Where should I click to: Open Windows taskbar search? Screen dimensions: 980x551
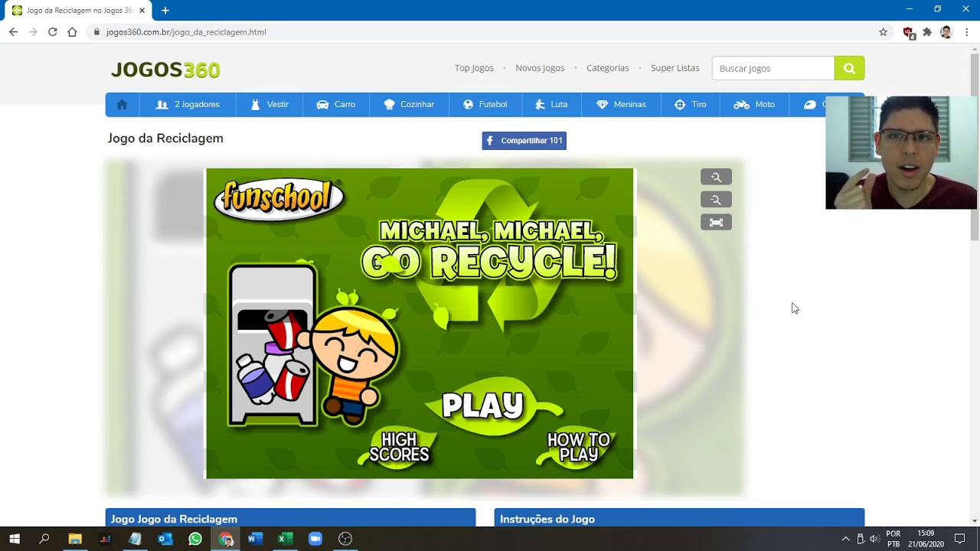tap(44, 539)
